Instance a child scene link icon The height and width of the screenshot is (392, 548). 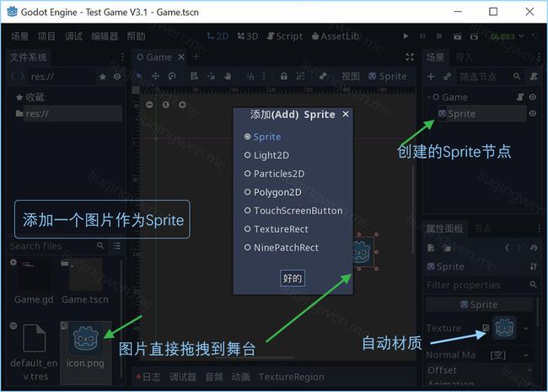pos(448,77)
